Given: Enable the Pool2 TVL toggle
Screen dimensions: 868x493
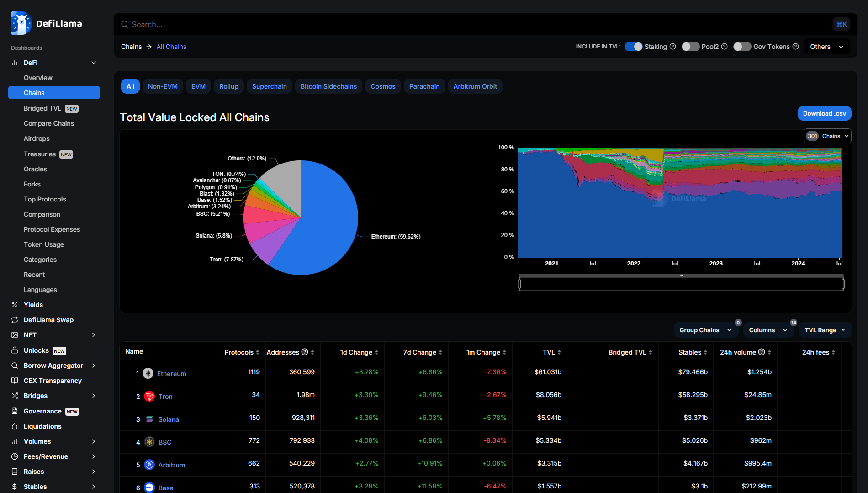Looking at the screenshot, I should point(690,47).
